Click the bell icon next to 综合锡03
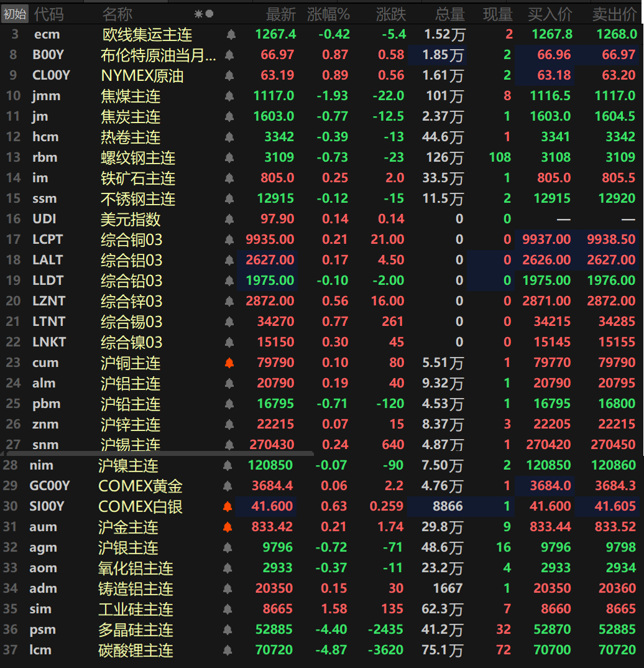Viewport: 644px width, 668px height. (x=229, y=322)
